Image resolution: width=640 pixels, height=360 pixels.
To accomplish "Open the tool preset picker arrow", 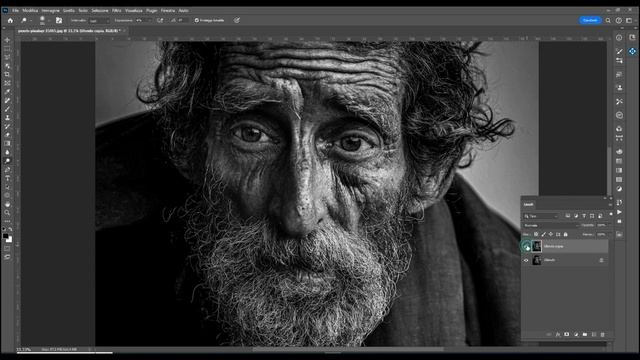I will click(31, 20).
